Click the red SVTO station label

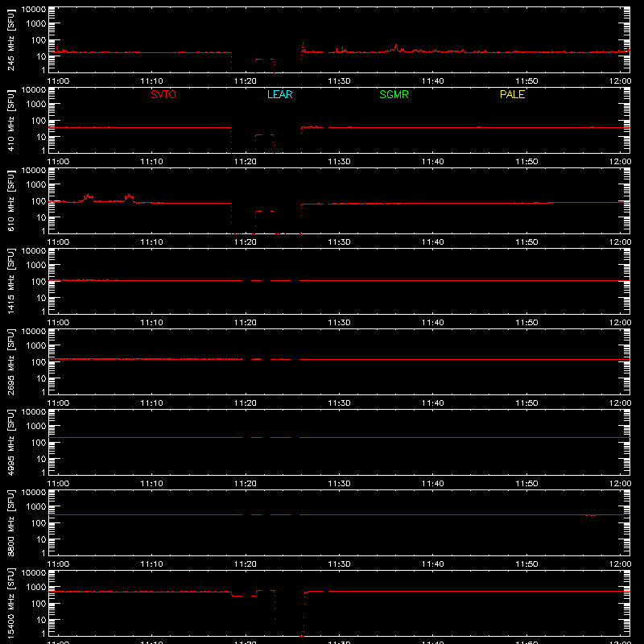163,94
